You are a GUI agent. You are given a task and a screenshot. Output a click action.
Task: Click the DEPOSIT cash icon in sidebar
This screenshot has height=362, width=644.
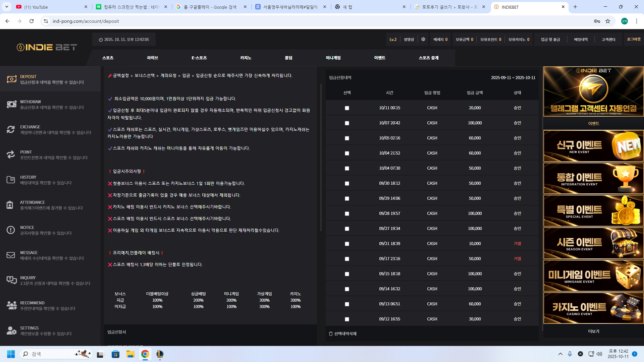[x=11, y=79]
